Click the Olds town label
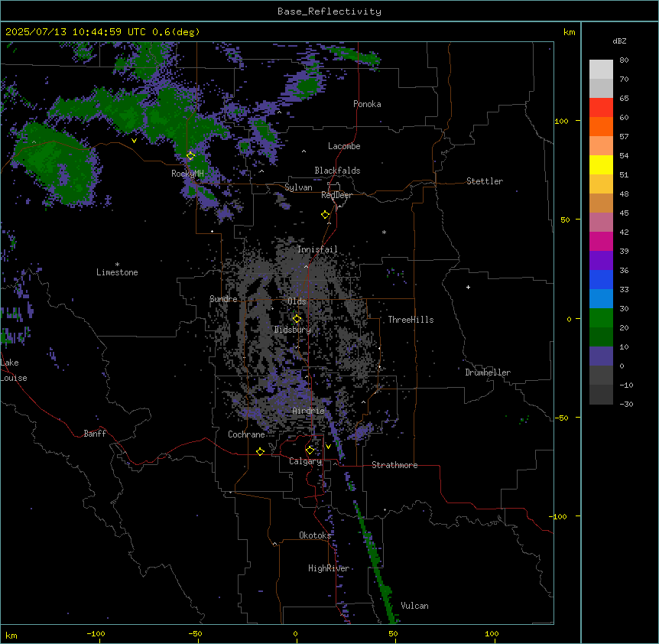This screenshot has height=644, width=659. [297, 301]
